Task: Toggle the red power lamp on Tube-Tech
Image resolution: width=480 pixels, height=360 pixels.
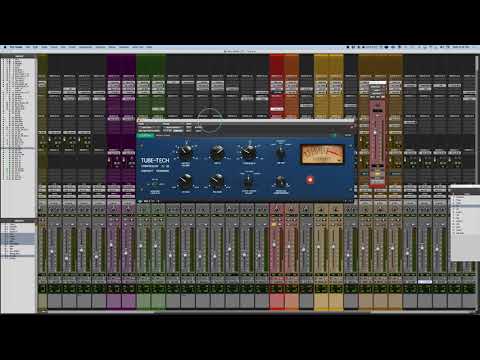Action: [310, 180]
